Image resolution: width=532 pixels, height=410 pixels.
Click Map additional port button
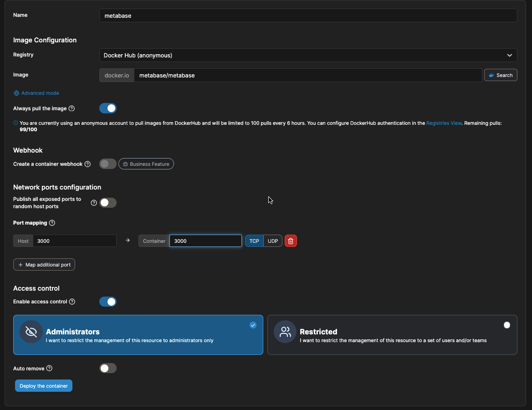click(x=44, y=265)
